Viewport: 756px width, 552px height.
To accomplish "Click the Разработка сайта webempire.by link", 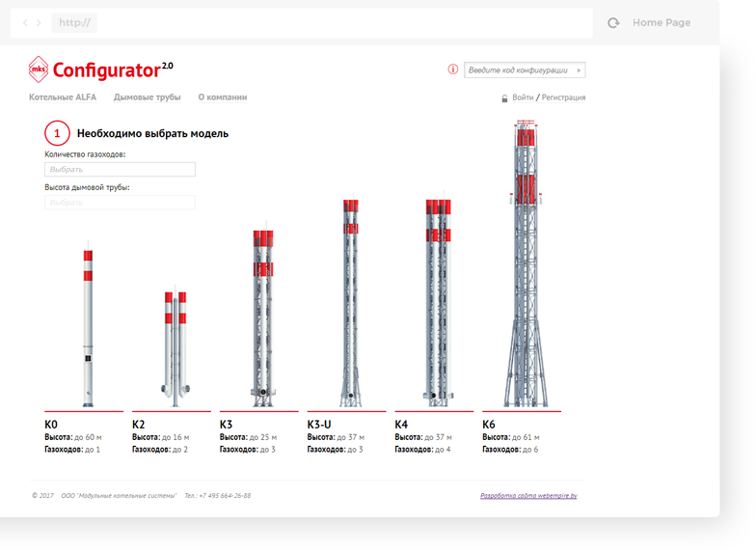I will (x=528, y=496).
